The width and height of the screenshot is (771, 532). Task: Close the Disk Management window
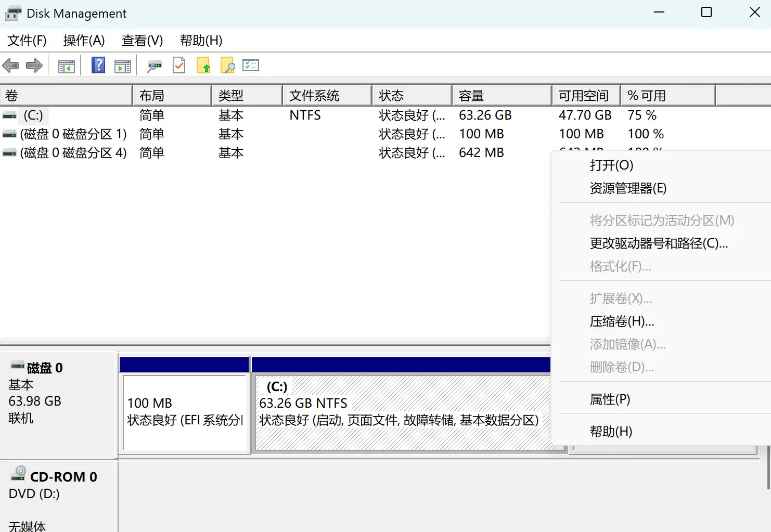click(x=755, y=12)
